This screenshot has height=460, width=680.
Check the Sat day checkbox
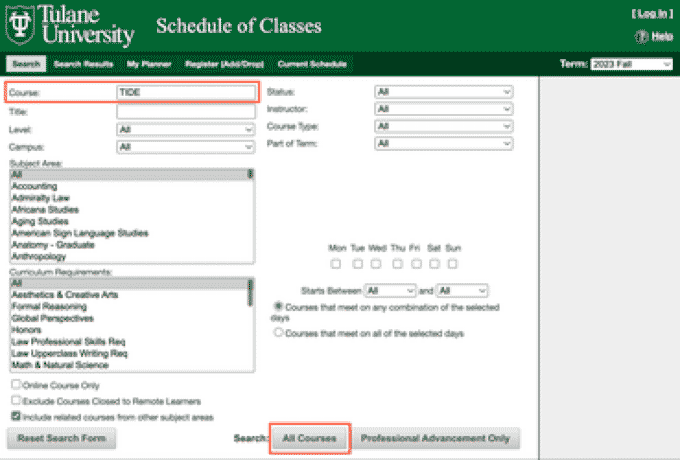[434, 264]
